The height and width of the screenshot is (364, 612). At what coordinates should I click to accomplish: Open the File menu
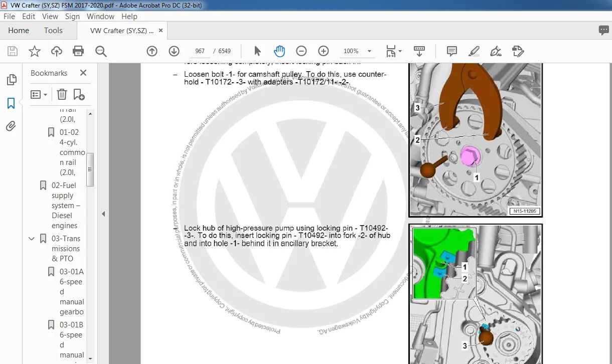(10, 17)
